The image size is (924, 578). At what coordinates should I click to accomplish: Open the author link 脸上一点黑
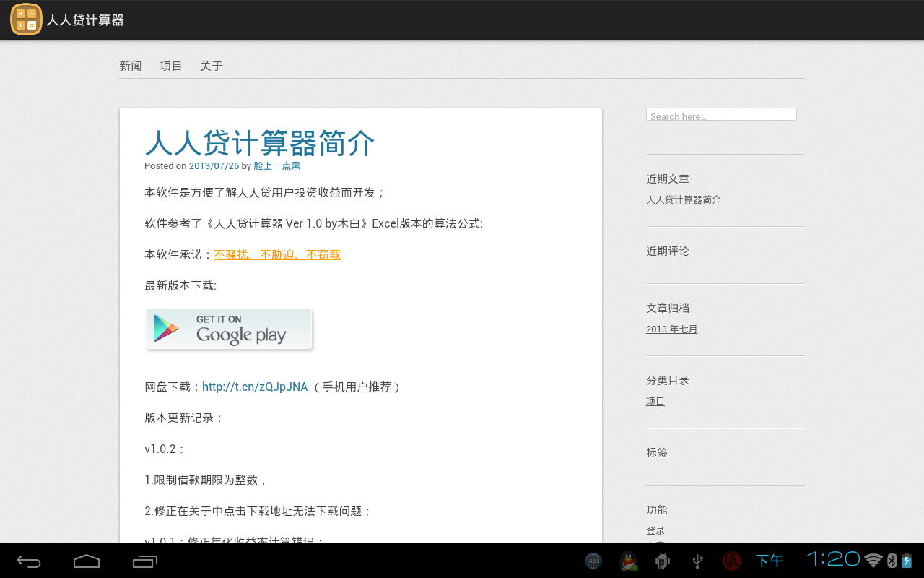tap(276, 165)
